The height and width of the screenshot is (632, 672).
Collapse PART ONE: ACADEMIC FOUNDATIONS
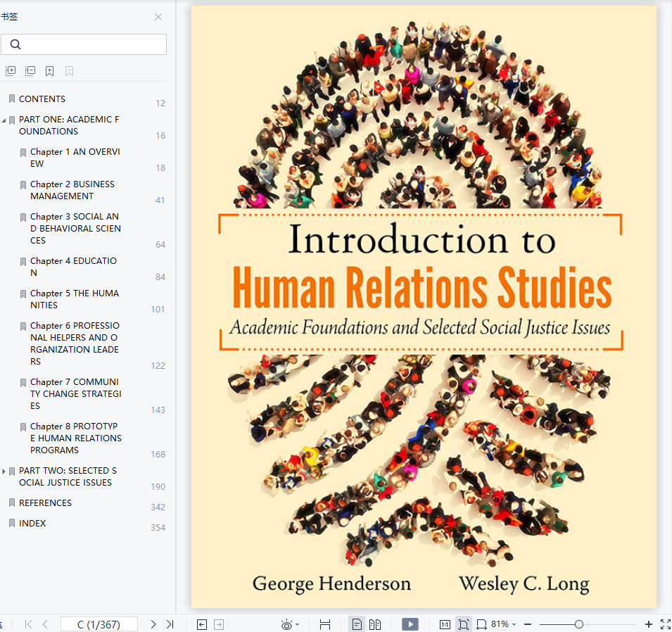tap(4, 120)
